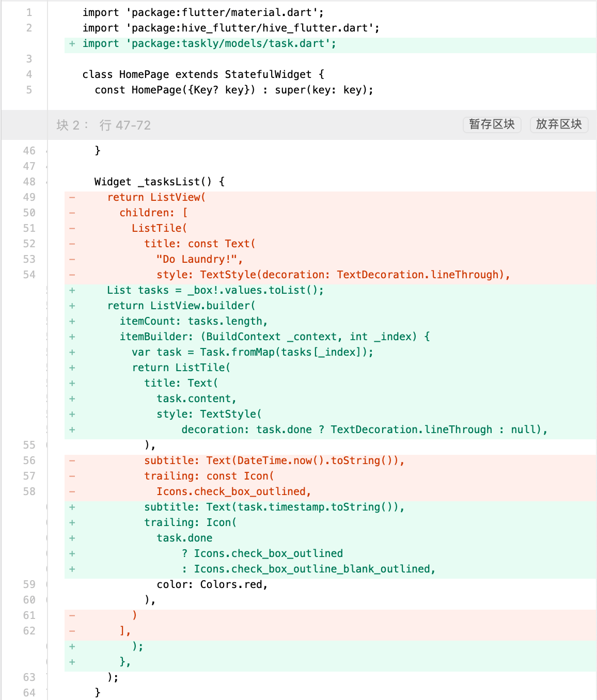Select the removed 'subtitle: Text(DateTime.now()' line
597x700 pixels.
pyautogui.click(x=274, y=460)
